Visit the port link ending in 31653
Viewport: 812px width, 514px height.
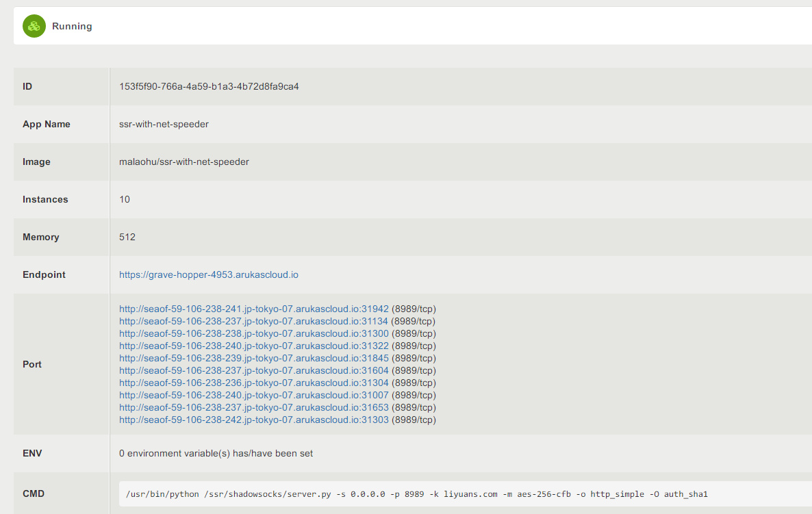(x=253, y=407)
